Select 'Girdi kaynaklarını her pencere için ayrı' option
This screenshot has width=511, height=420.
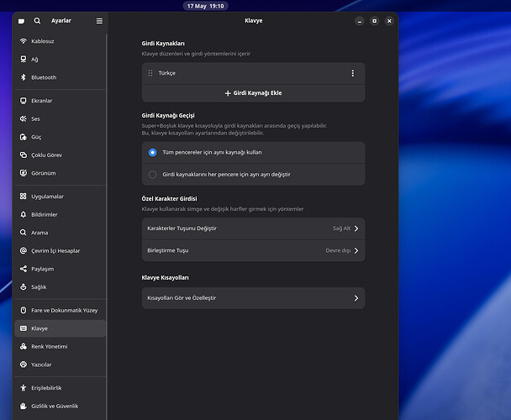(254, 175)
